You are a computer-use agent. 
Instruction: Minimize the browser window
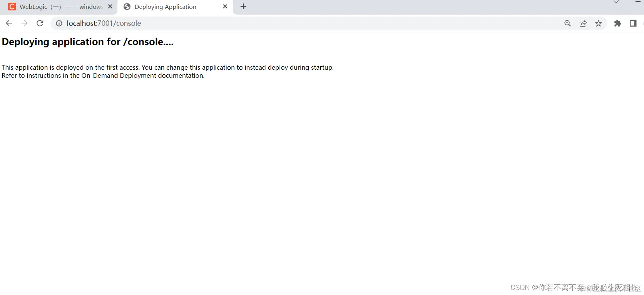pyautogui.click(x=638, y=2)
